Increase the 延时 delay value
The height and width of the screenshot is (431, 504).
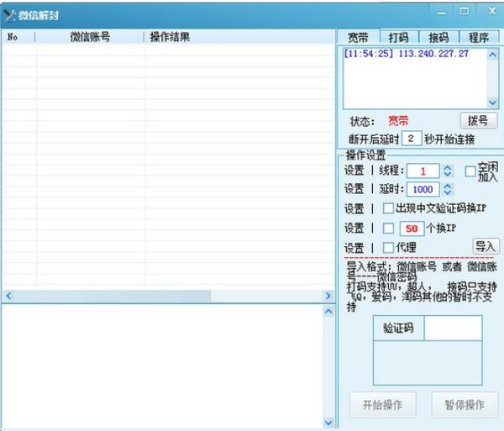tap(448, 186)
